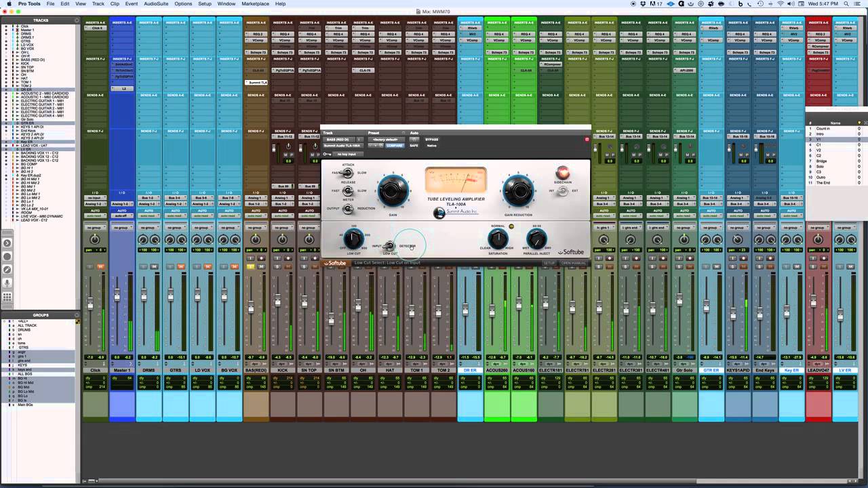Select LEAD VOX - U47 in Tracks list
868x488 pixels.
tap(34, 146)
